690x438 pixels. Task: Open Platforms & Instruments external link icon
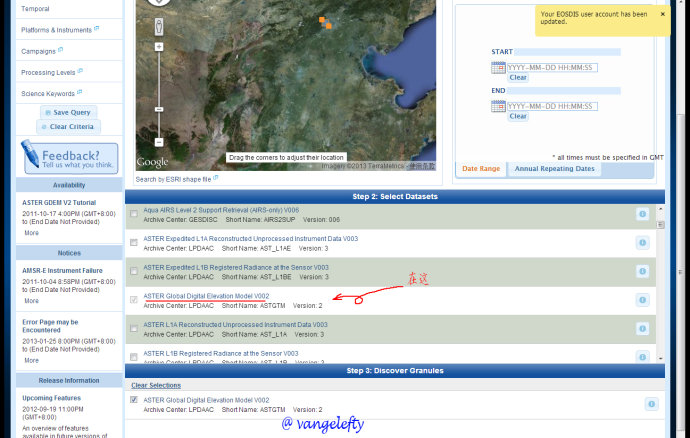point(96,28)
